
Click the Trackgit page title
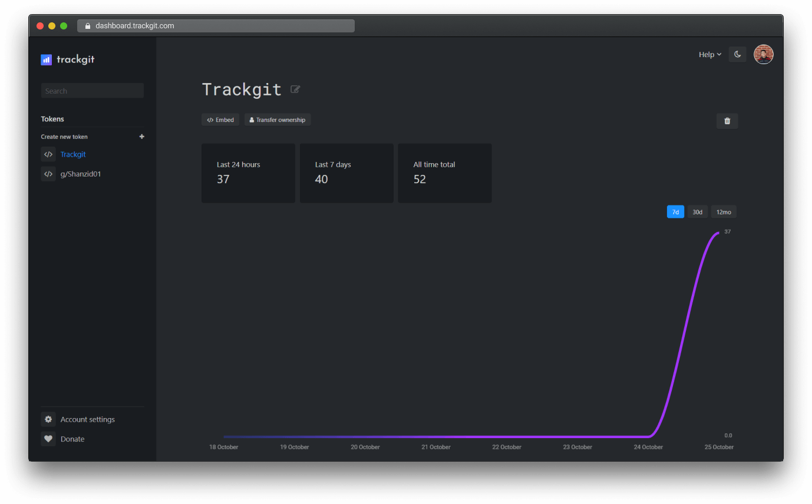click(x=242, y=89)
